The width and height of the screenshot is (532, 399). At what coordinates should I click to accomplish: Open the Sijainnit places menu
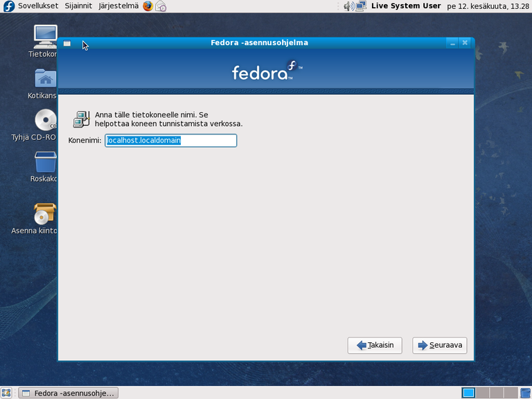[78, 6]
